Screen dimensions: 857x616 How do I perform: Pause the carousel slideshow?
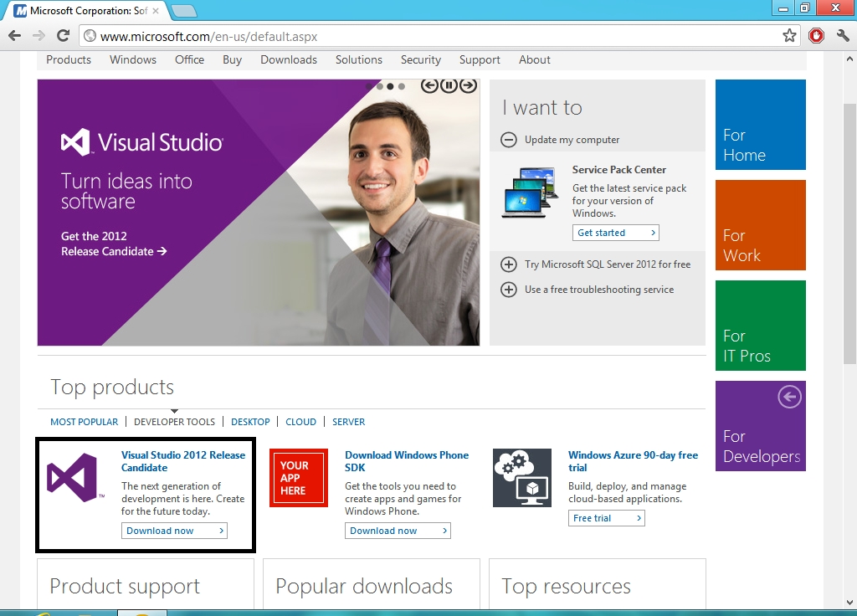click(x=449, y=85)
